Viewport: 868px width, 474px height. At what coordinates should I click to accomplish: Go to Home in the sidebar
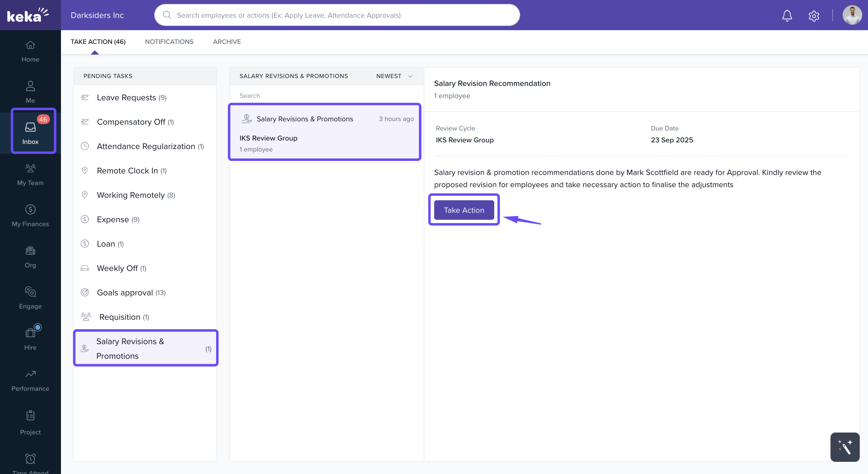[30, 51]
